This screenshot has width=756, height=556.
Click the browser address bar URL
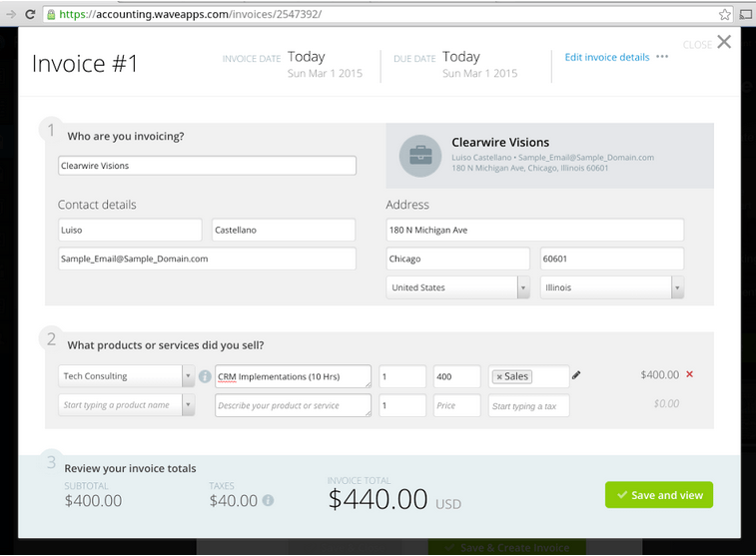tap(191, 14)
